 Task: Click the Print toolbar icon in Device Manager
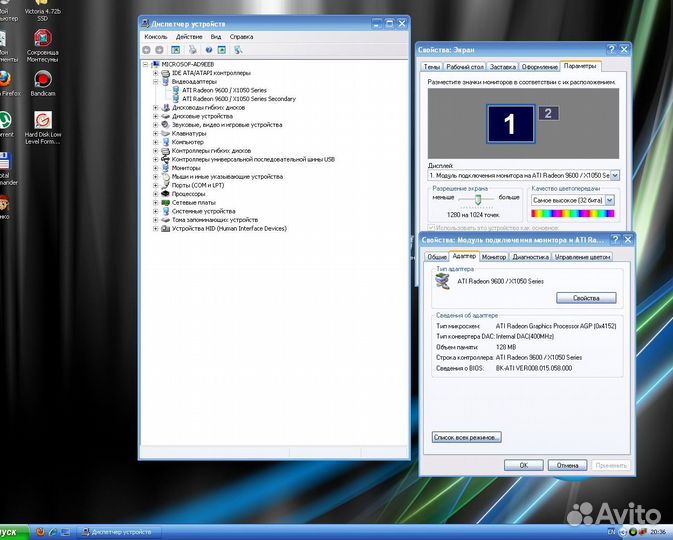pos(192,49)
